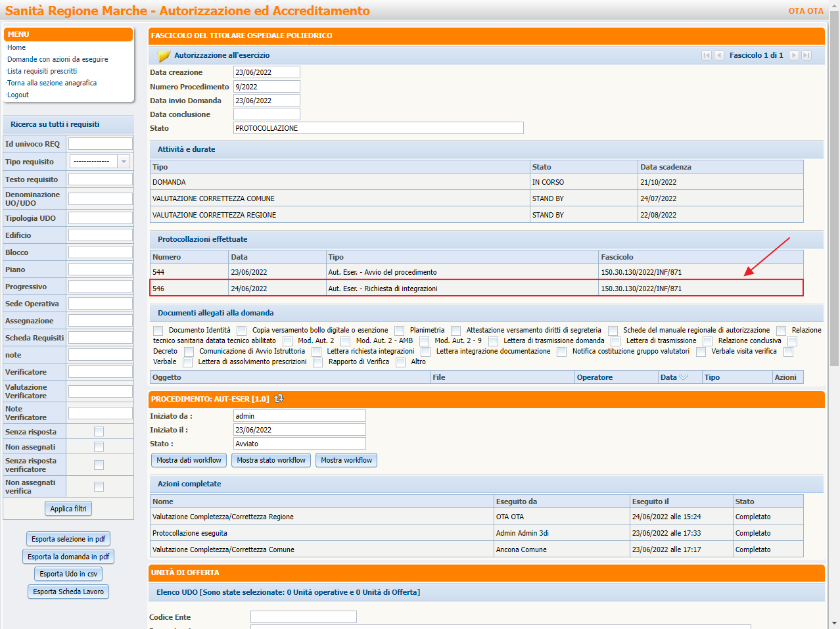
Task: Select Lista requisiti prescritti from menu
Action: [x=42, y=71]
